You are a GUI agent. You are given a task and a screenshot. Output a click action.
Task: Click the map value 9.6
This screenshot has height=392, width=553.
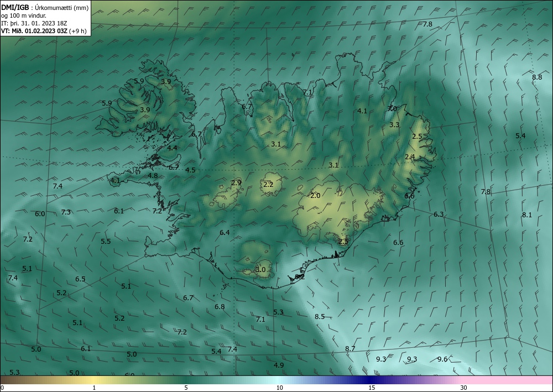pyautogui.click(x=442, y=359)
